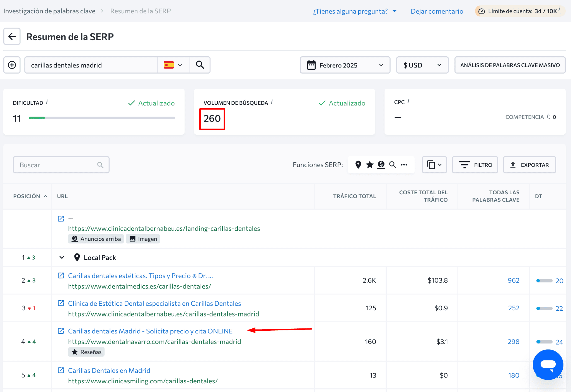Click the COSTE TOTAL DEL TRÁFICO header

423,196
